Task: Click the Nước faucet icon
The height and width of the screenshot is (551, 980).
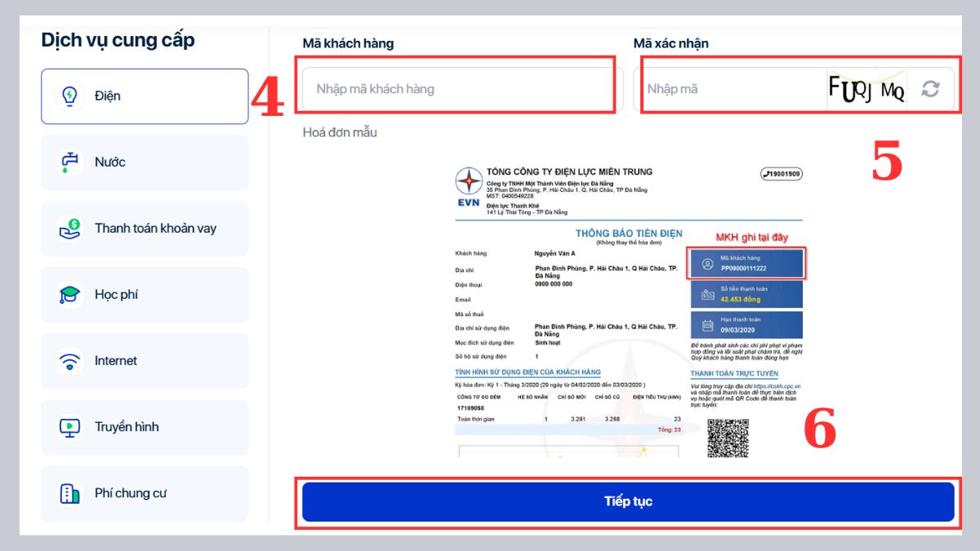Action: (x=70, y=162)
